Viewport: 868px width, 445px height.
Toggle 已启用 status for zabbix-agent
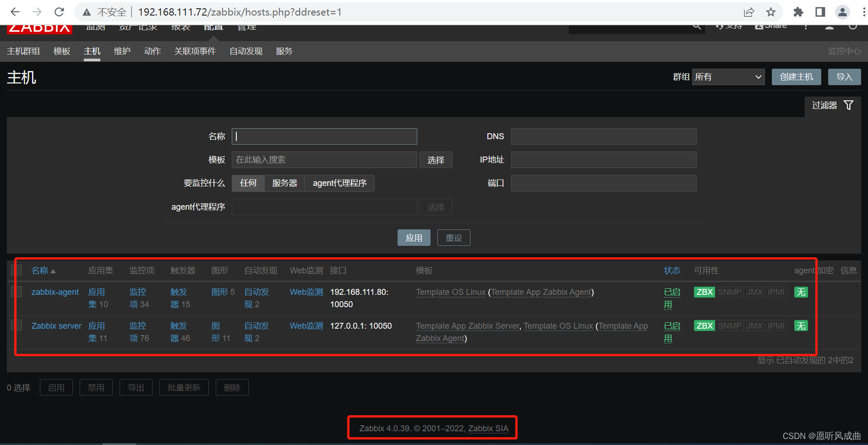[x=672, y=298]
